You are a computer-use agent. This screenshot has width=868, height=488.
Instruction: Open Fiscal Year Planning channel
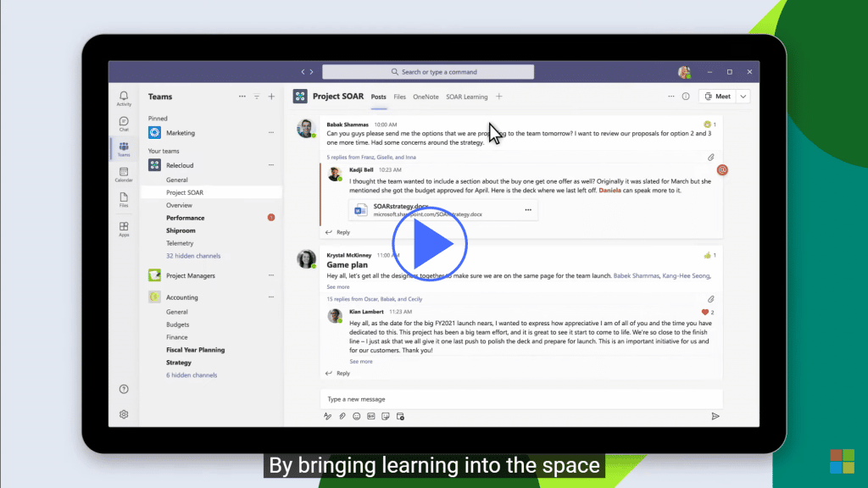196,350
